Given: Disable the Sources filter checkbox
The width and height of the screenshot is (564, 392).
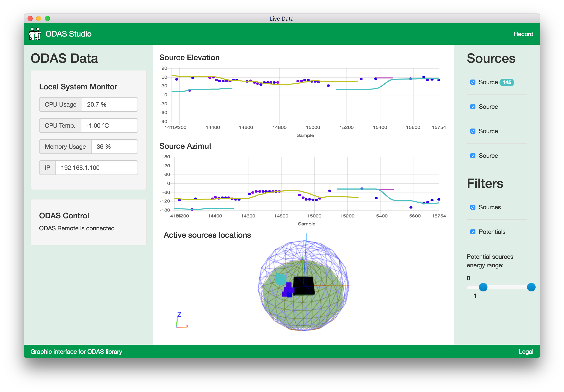Looking at the screenshot, I should pyautogui.click(x=473, y=207).
